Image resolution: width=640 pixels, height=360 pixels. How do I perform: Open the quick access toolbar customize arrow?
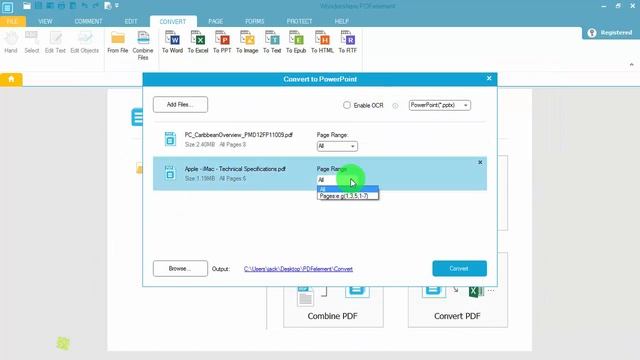point(117,6)
